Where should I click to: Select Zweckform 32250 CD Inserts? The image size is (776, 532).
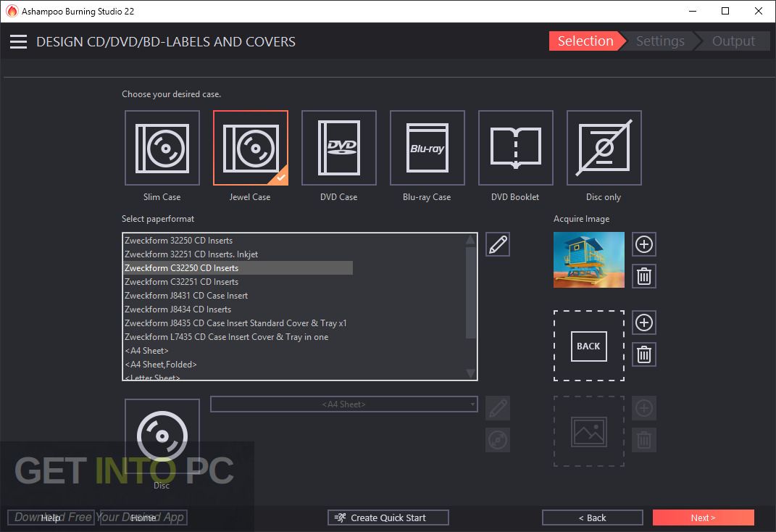238,241
